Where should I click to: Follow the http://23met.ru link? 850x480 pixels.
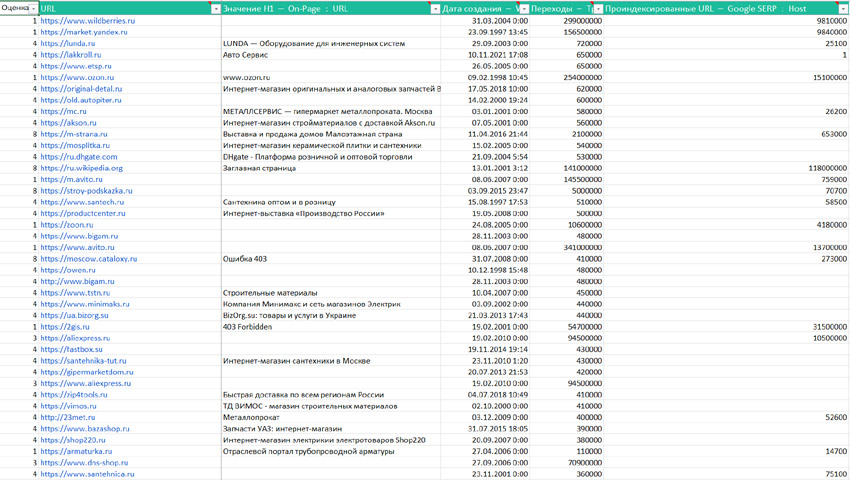point(67,418)
